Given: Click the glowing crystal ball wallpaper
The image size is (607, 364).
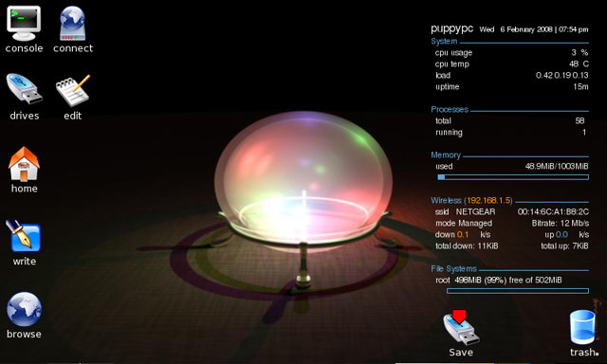Looking at the screenshot, I should 303,182.
